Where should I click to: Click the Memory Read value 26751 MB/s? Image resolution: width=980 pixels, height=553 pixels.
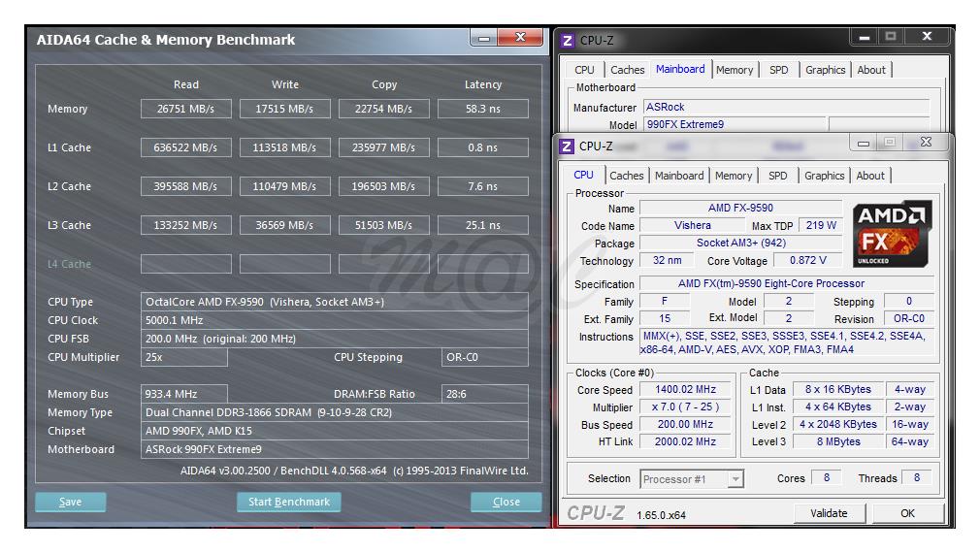point(185,109)
